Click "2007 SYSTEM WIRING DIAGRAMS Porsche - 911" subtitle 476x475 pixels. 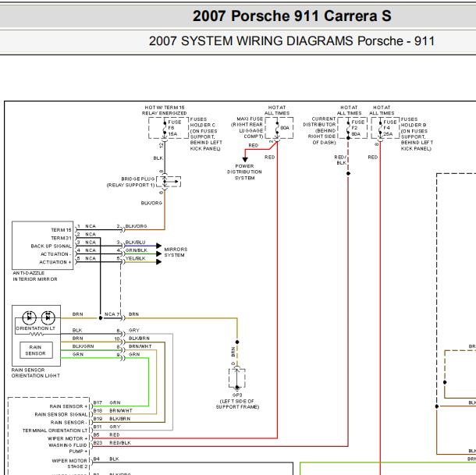[x=292, y=41]
